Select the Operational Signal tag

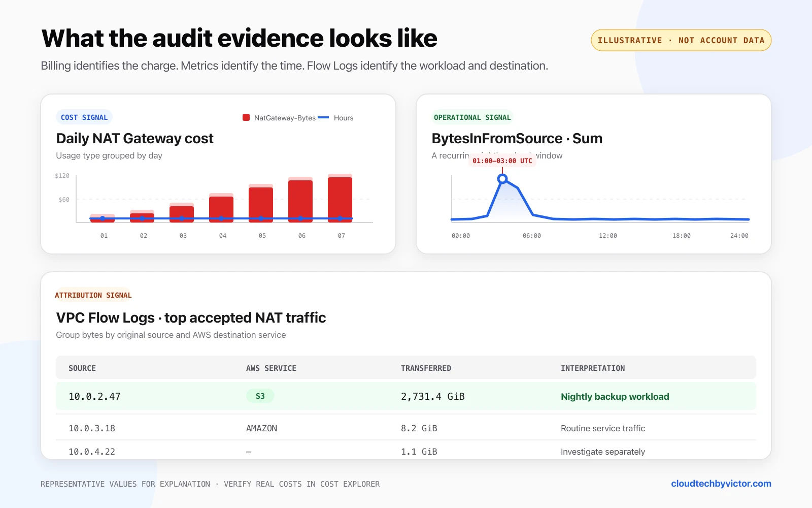coord(472,117)
